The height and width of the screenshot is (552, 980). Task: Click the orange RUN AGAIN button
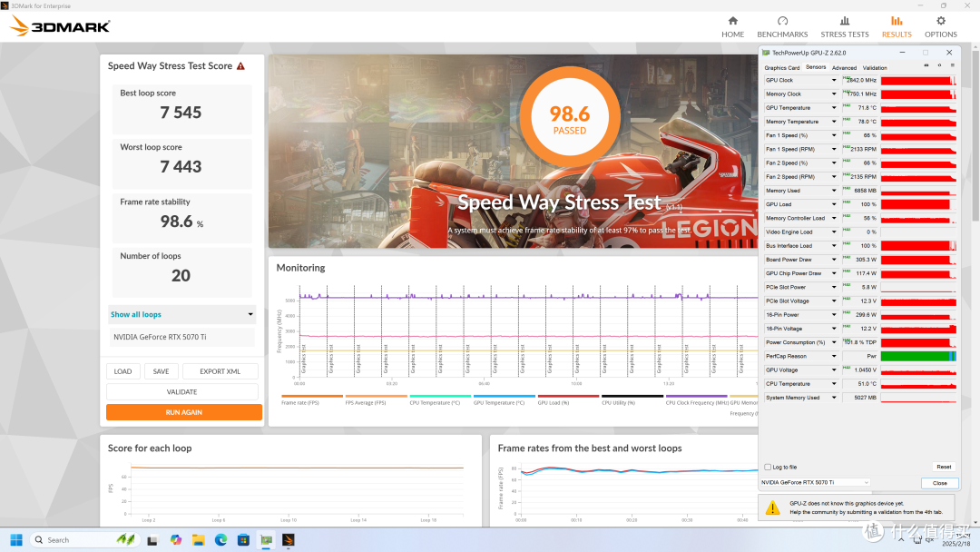tap(183, 412)
